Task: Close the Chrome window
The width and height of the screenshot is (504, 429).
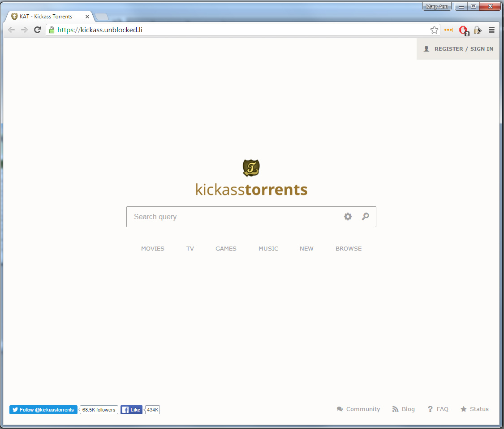Action: tap(490, 6)
